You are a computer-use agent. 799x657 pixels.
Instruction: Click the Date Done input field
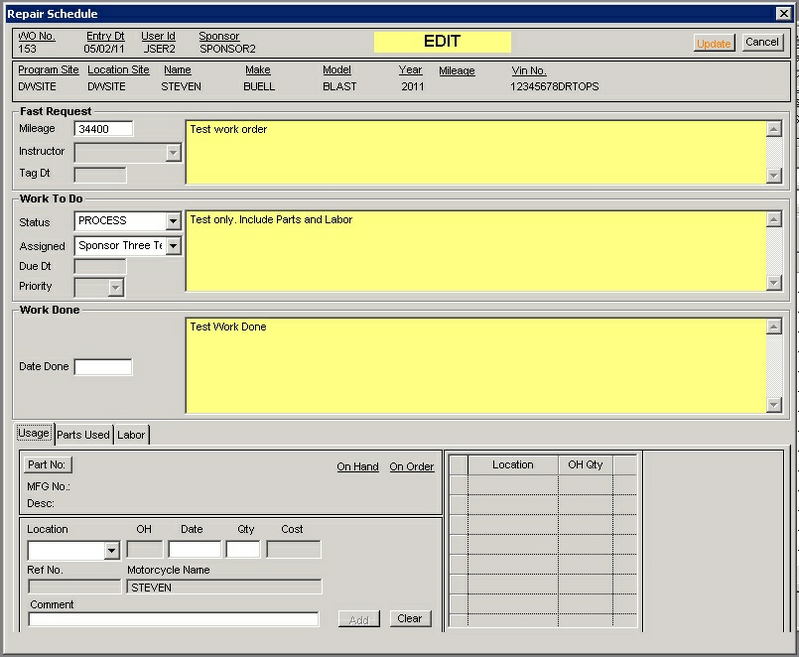click(103, 367)
